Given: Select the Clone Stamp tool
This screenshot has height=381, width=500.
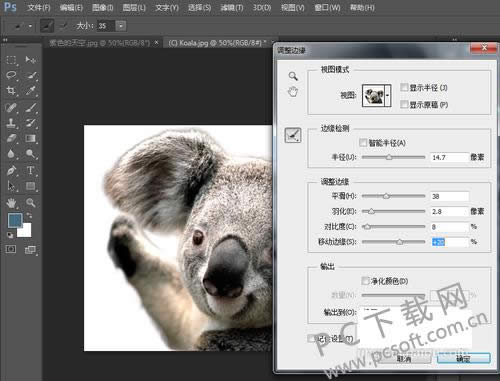Looking at the screenshot, I should [x=11, y=123].
